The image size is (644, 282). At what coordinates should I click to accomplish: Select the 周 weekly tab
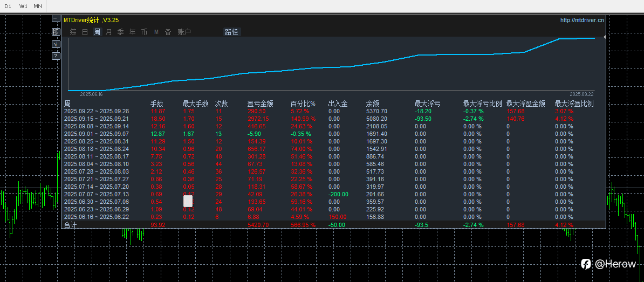click(97, 32)
